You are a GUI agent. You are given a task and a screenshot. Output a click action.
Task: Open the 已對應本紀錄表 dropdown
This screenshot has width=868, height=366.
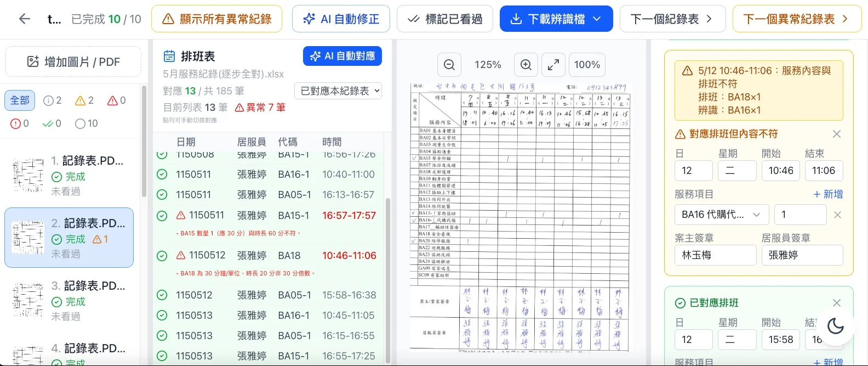[x=338, y=91]
